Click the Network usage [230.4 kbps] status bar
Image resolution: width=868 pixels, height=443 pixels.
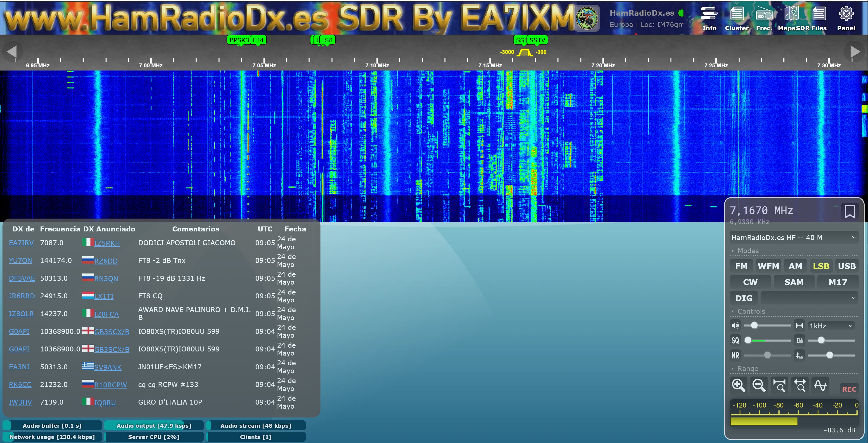point(52,437)
